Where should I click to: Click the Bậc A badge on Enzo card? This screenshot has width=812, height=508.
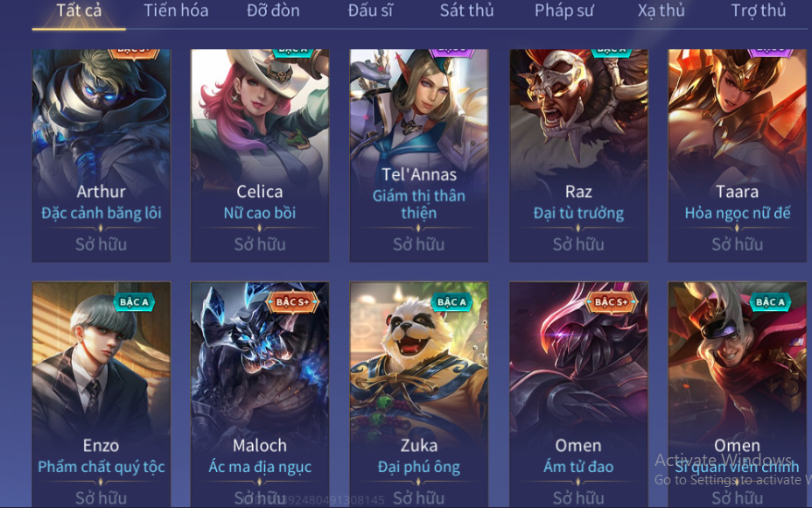pyautogui.click(x=134, y=302)
